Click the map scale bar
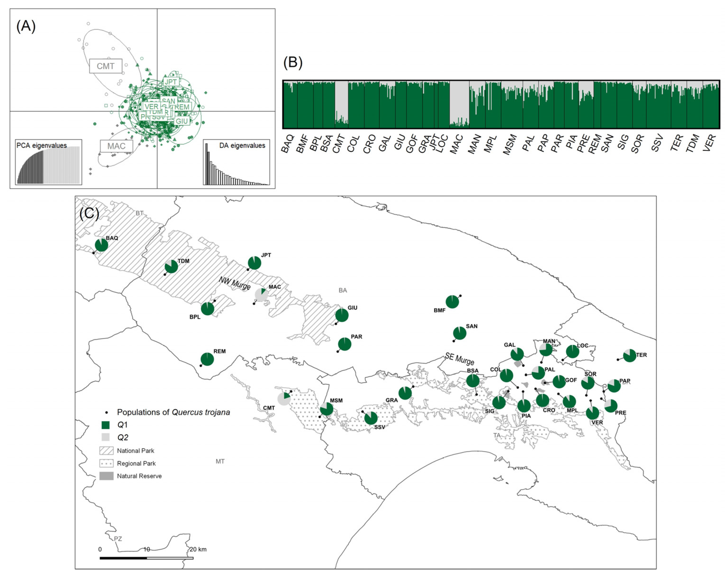This screenshot has width=728, height=579. click(x=147, y=558)
